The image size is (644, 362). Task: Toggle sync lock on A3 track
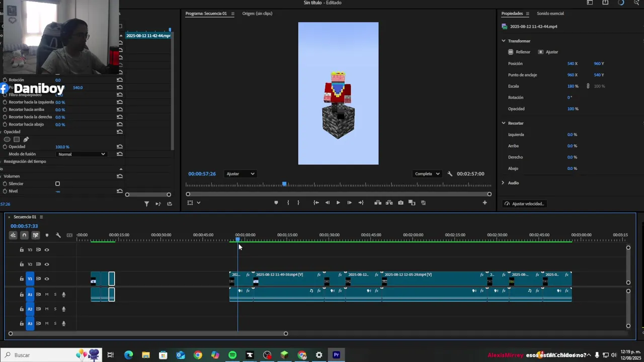(38, 324)
